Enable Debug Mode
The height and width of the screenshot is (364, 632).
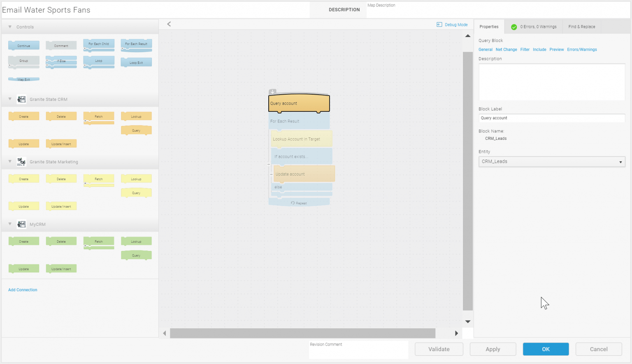coord(452,24)
